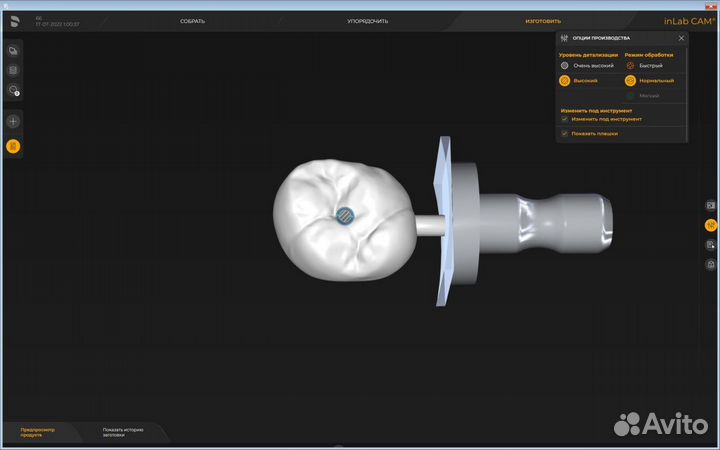Open the restoration objects sidebar icon
This screenshot has width=720, height=450.
click(13, 51)
